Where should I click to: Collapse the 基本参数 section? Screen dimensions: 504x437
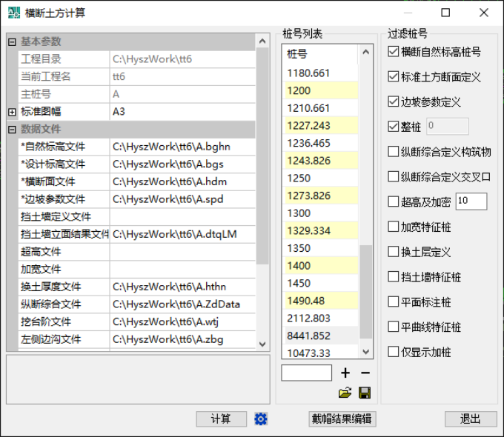point(12,41)
